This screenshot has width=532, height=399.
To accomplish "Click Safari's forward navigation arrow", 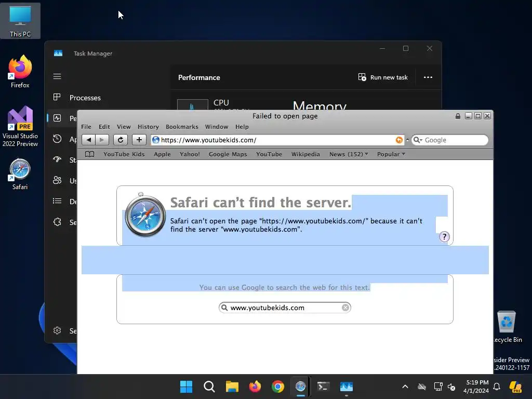I will pos(102,140).
